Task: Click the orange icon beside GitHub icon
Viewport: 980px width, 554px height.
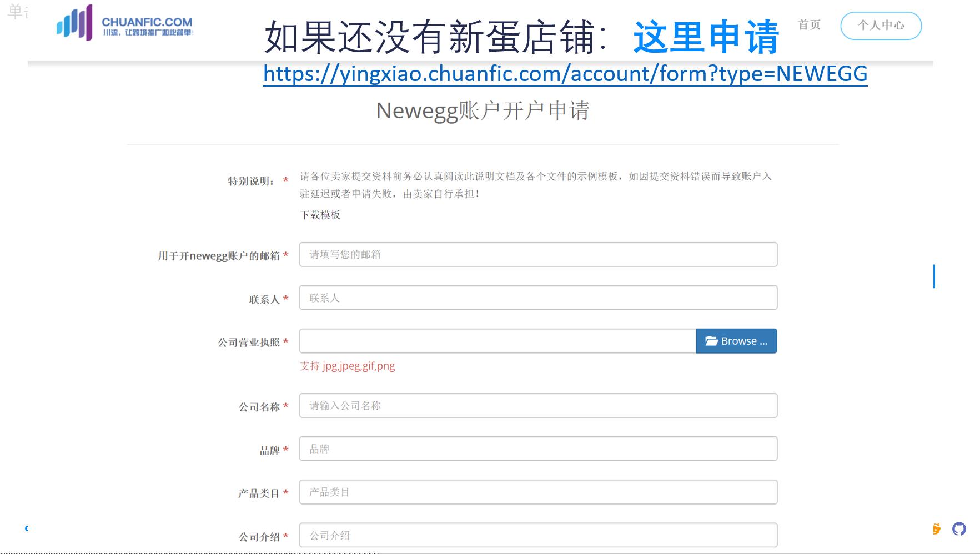Action: (x=937, y=529)
